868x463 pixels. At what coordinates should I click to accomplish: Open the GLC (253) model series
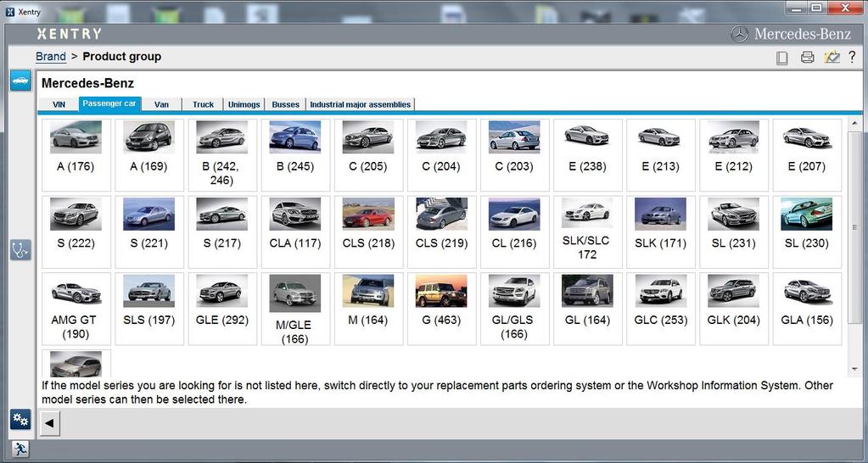click(660, 309)
